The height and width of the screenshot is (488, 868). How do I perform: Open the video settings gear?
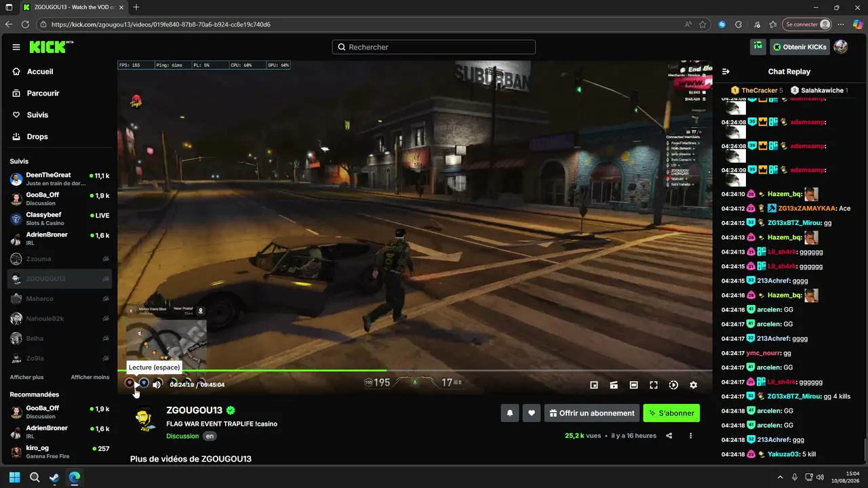point(693,385)
